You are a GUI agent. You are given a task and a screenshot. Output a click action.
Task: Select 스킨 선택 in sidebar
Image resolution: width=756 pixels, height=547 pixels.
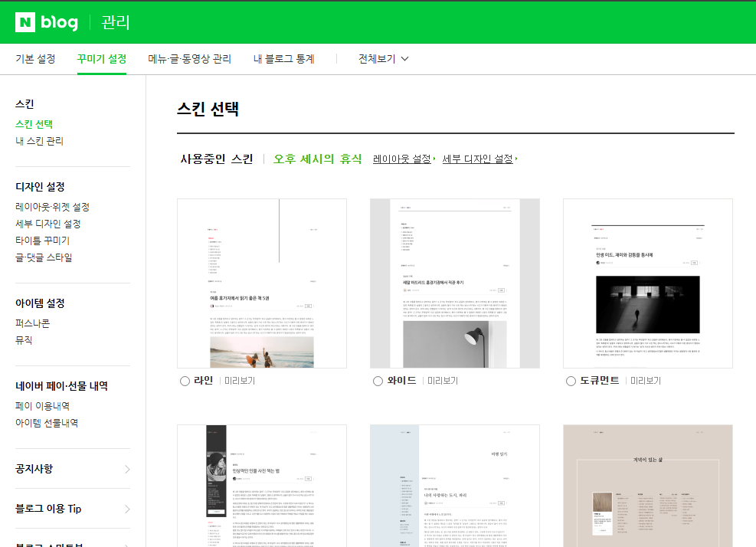pyautogui.click(x=34, y=124)
